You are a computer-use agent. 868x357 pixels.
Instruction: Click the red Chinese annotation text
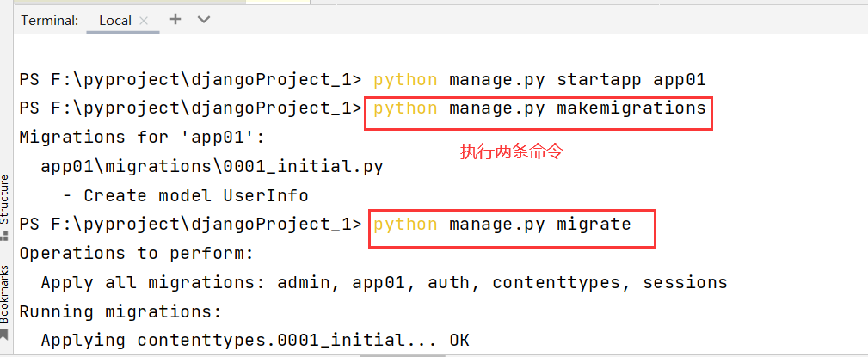click(511, 152)
